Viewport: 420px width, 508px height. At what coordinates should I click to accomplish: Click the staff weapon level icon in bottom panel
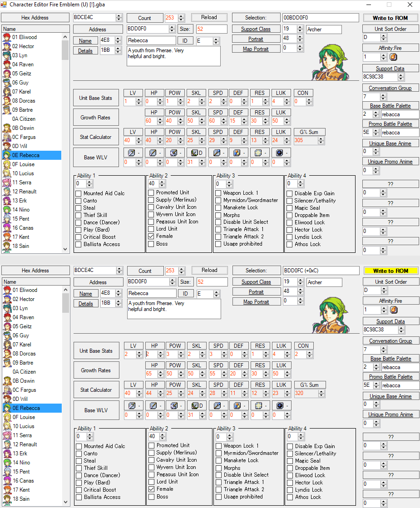click(217, 405)
